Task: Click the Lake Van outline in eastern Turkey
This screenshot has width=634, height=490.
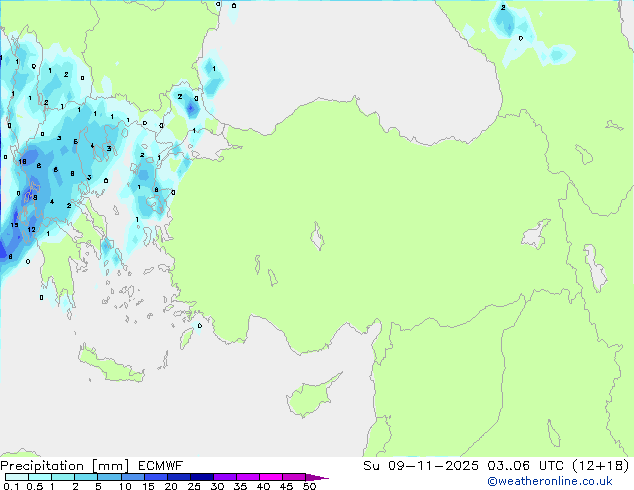Action: 536,234
